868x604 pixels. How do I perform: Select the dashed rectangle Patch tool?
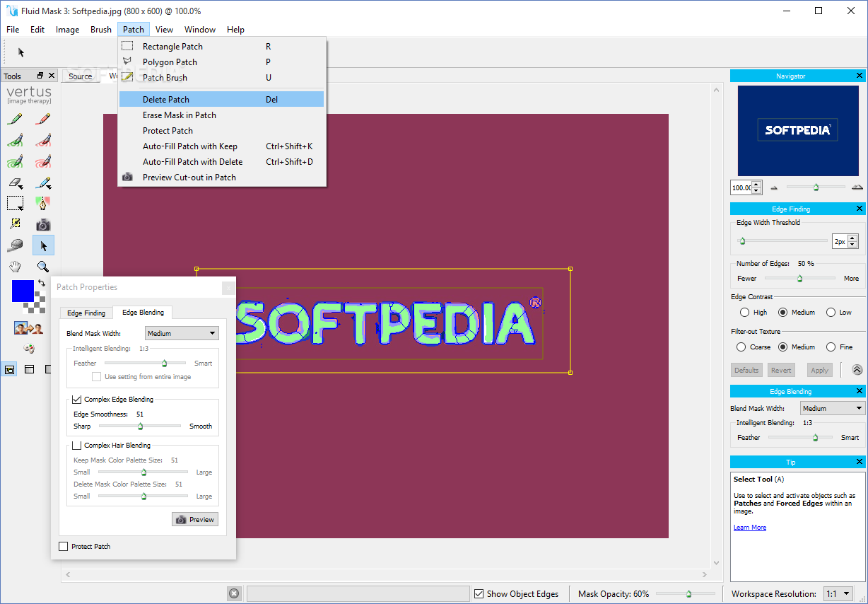15,204
